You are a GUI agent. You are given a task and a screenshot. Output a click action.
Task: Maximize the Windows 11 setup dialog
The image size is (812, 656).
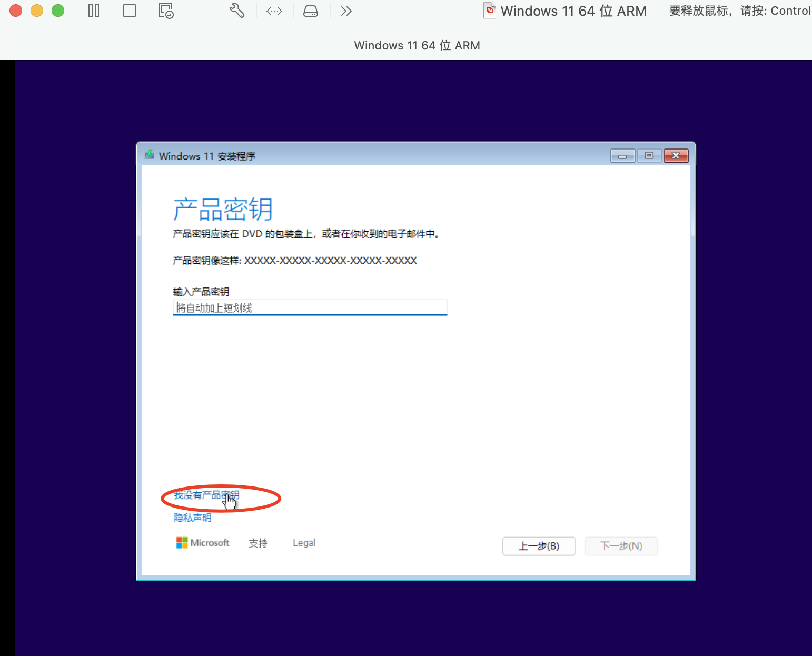649,155
